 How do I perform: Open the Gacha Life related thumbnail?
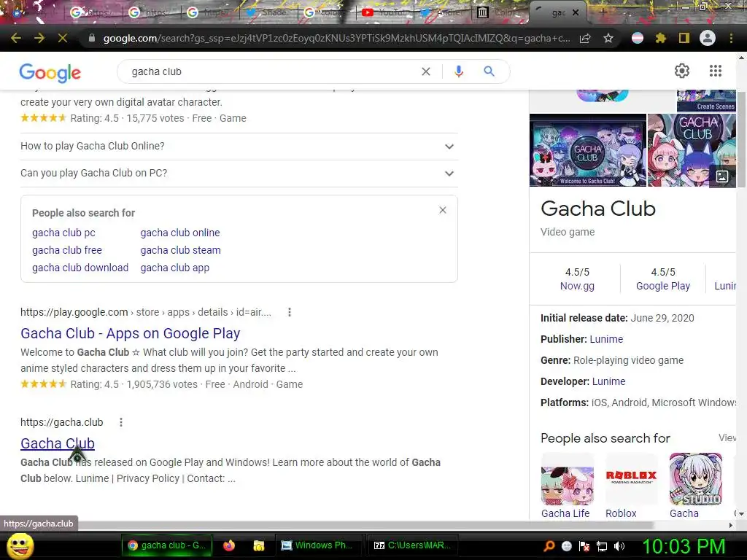[x=568, y=479]
